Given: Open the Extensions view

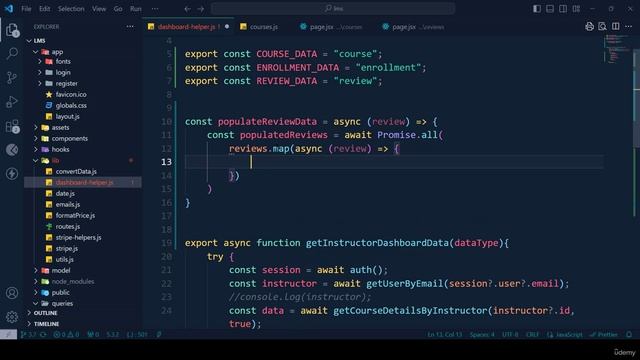Looking at the screenshot, I should pos(12,126).
